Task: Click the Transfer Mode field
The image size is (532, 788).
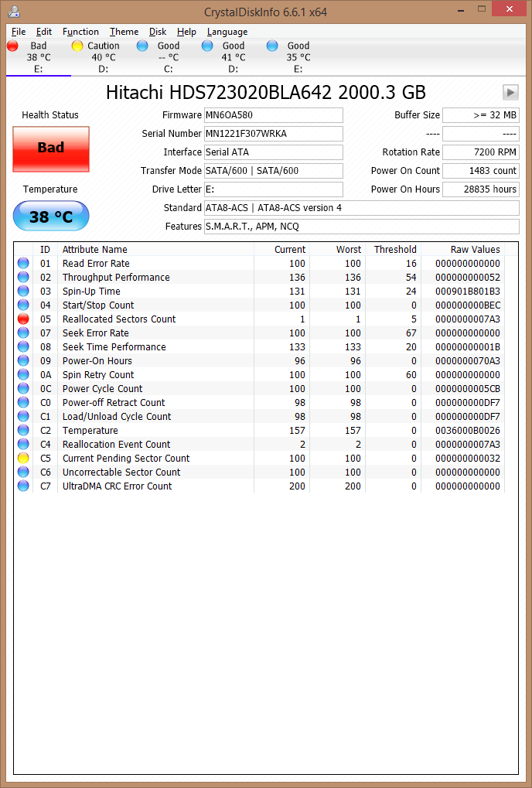Action: pyautogui.click(x=273, y=171)
